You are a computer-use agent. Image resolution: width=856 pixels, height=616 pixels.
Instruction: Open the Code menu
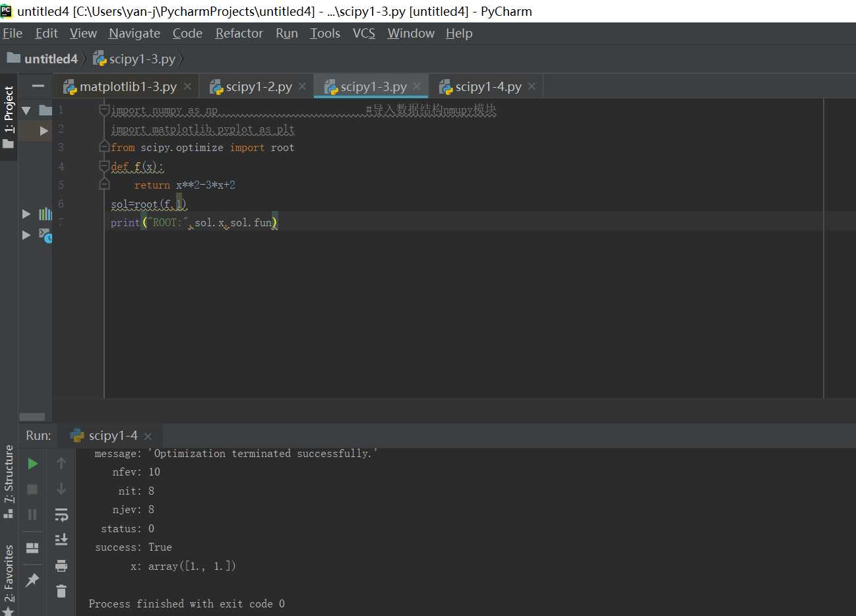click(187, 33)
